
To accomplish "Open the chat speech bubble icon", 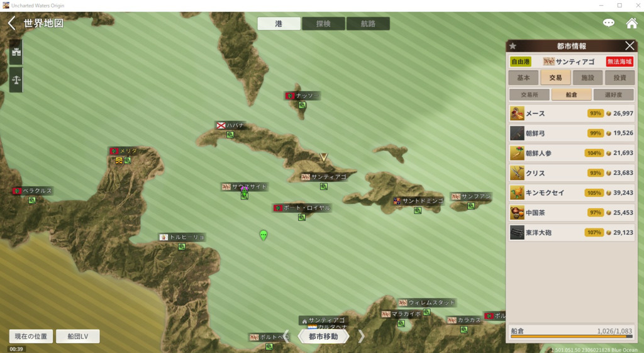I will point(608,23).
